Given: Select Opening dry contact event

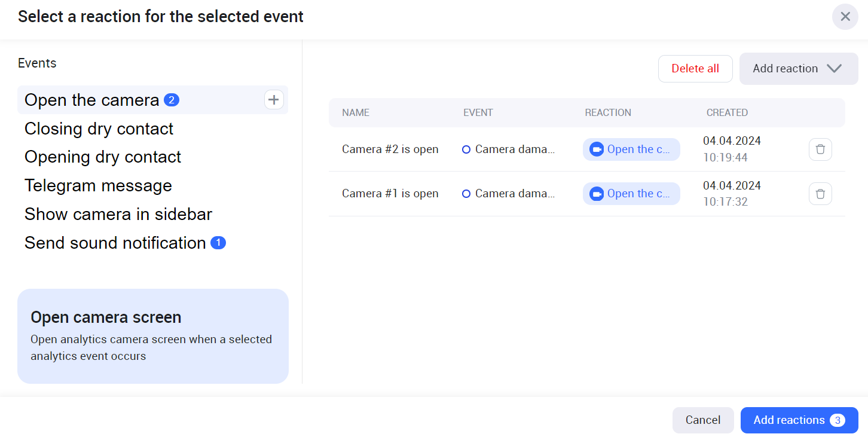Looking at the screenshot, I should pyautogui.click(x=102, y=157).
